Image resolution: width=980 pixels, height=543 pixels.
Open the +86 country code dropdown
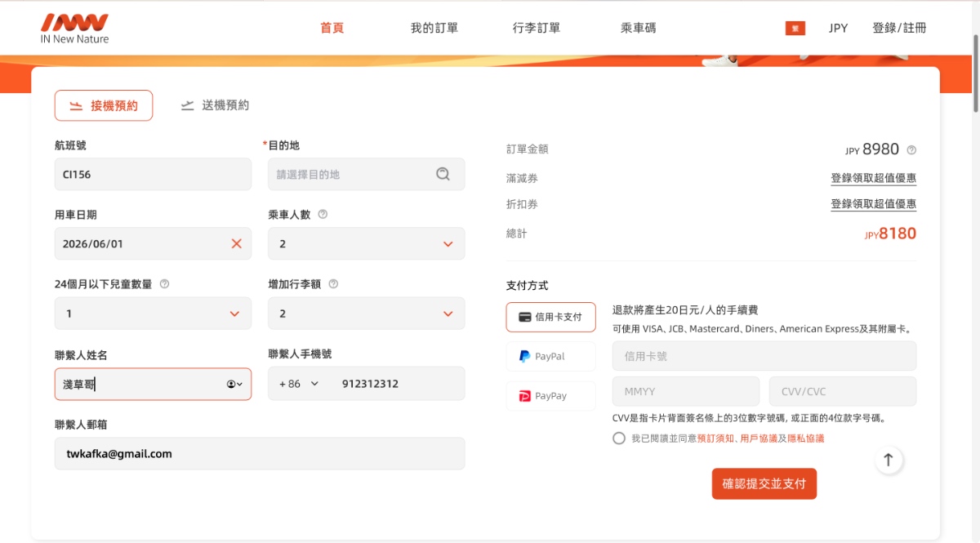point(299,384)
